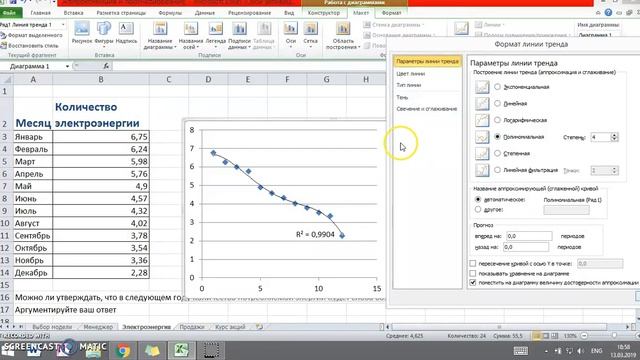Open Google Chrome from the taskbar
This screenshot has height=360, width=640.
(x=123, y=351)
